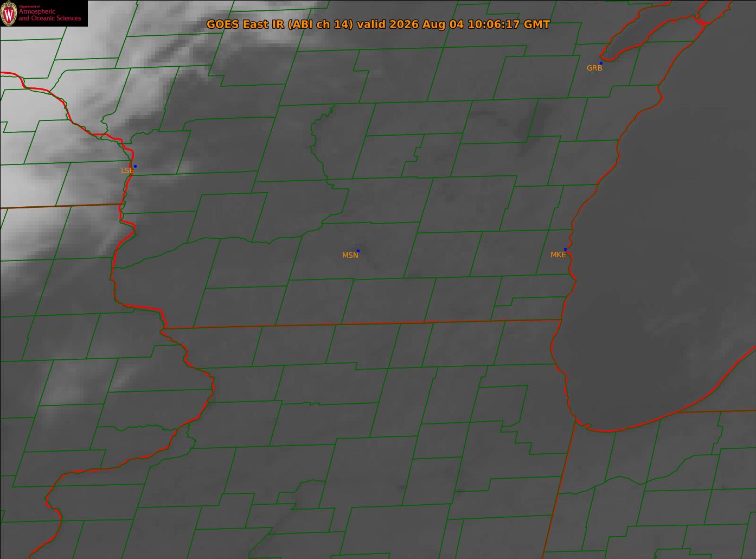The height and width of the screenshot is (559, 756).
Task: Select the MSN station label
Action: [350, 255]
